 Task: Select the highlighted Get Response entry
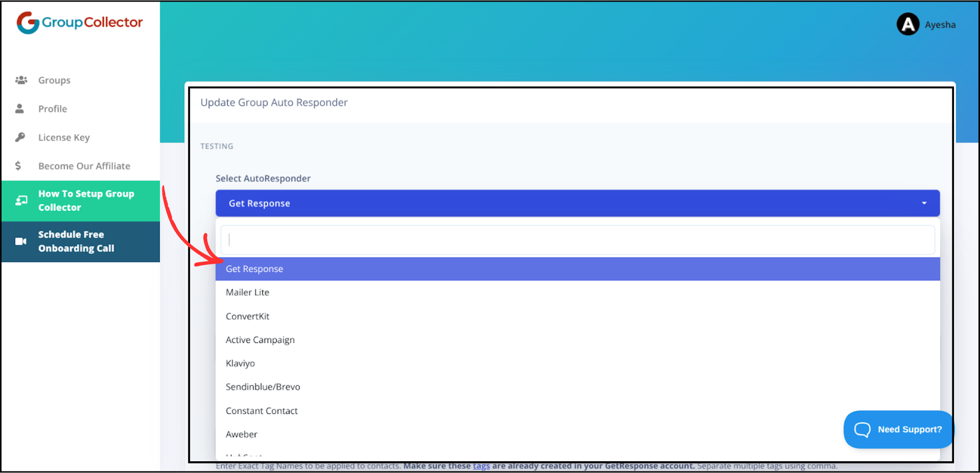[254, 268]
